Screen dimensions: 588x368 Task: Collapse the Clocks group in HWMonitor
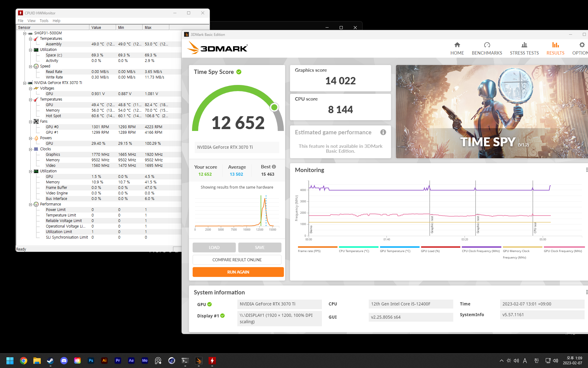point(30,149)
